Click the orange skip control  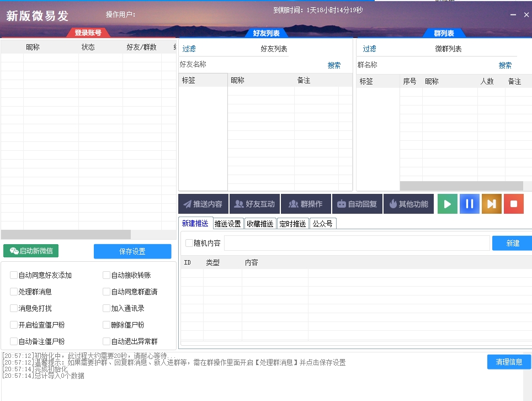(491, 203)
